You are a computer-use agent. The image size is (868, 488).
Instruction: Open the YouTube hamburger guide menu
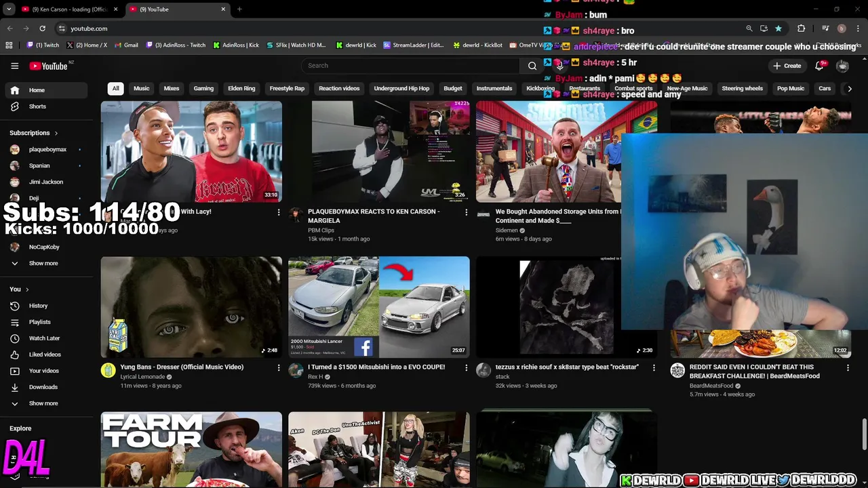pos(14,66)
